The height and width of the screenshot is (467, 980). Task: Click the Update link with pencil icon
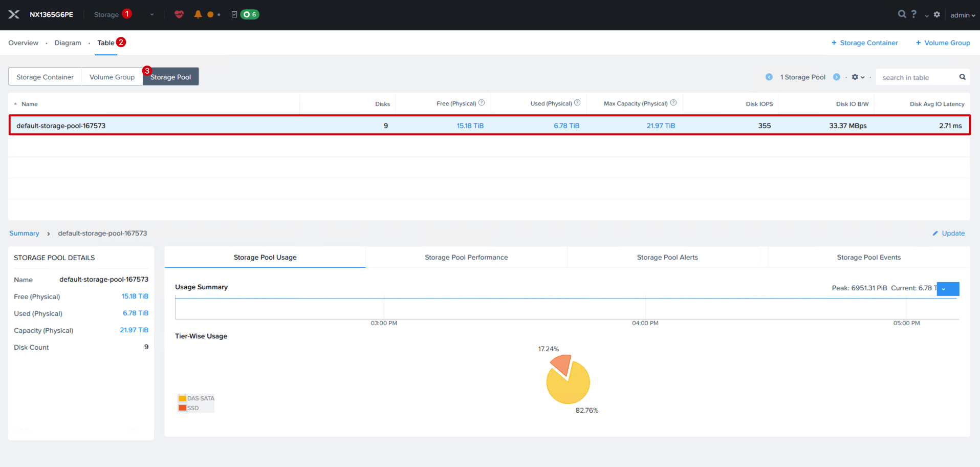click(949, 233)
